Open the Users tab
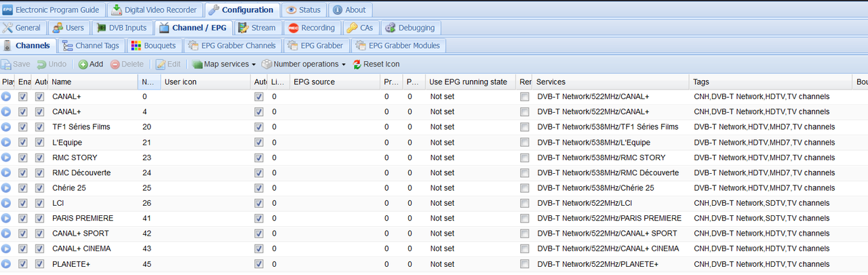The width and height of the screenshot is (868, 275). (68, 28)
